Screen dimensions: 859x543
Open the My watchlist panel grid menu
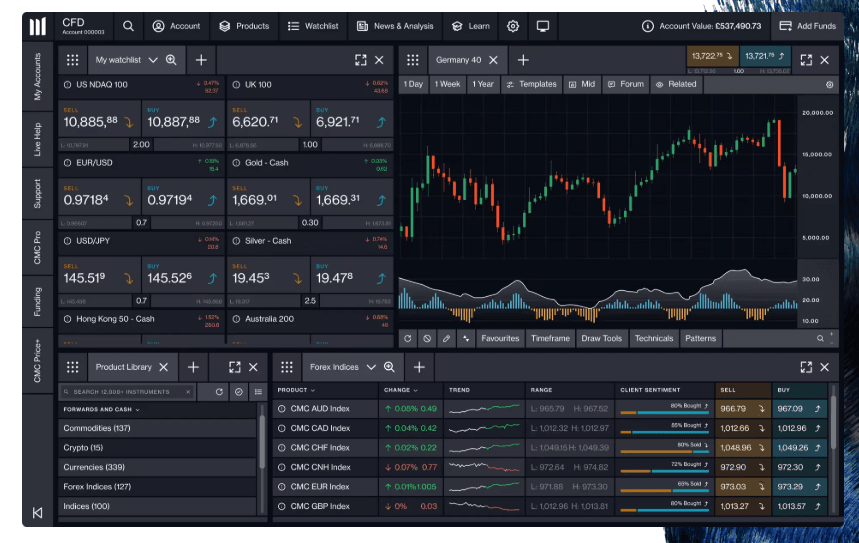pyautogui.click(x=72, y=60)
